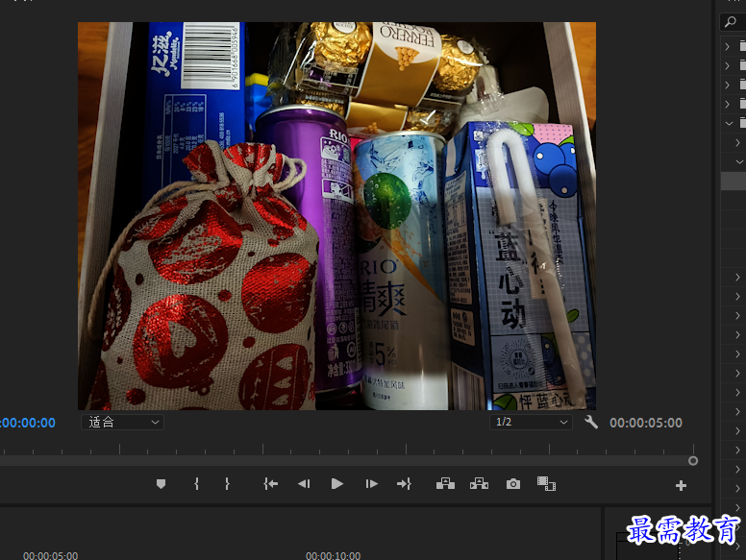Screen dimensions: 746x560
Task: Play the program monitor preview
Action: pos(336,484)
